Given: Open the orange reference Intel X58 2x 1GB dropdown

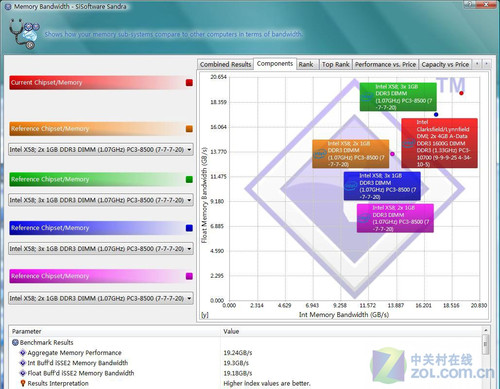Looking at the screenshot, I should pyautogui.click(x=101, y=150).
